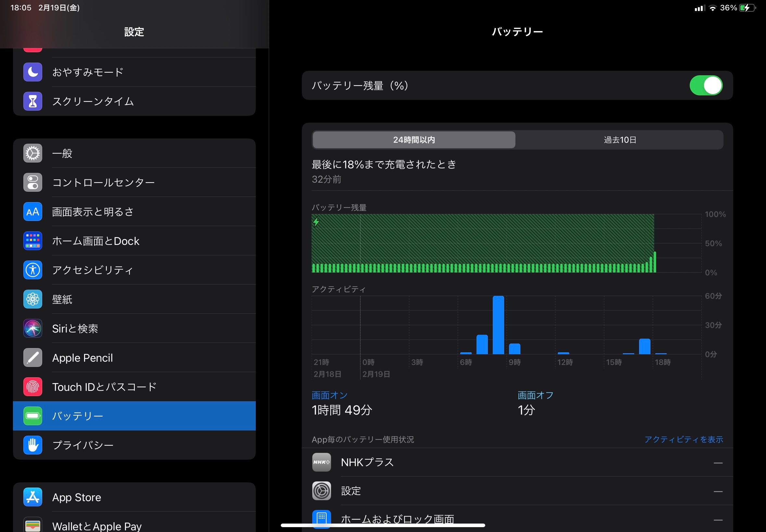Open the Siriと検索 icon

coord(33,328)
